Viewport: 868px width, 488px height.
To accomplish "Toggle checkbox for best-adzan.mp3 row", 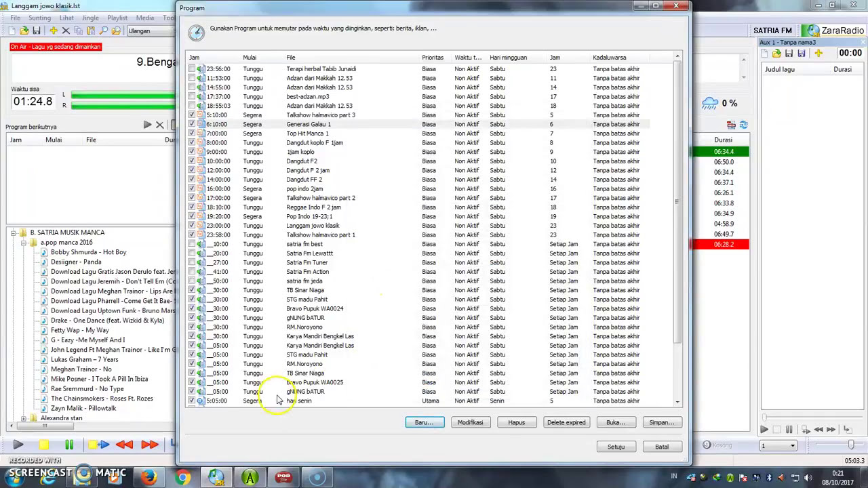I will point(192,96).
